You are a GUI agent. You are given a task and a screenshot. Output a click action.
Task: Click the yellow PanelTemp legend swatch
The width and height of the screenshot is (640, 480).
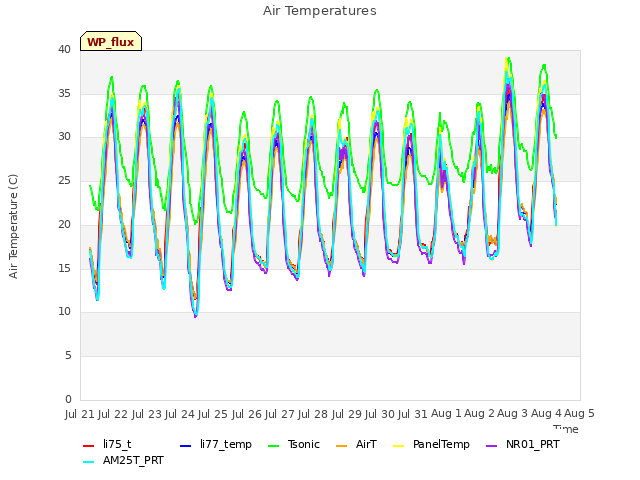(x=398, y=446)
